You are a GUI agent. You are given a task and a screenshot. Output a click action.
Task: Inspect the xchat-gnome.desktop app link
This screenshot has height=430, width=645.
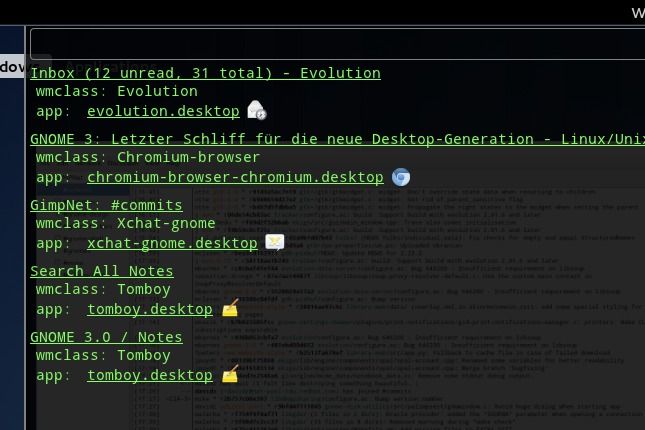[x=172, y=243]
